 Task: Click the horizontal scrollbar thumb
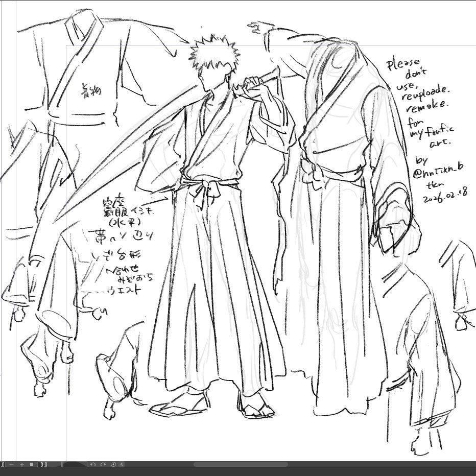pos(241,464)
